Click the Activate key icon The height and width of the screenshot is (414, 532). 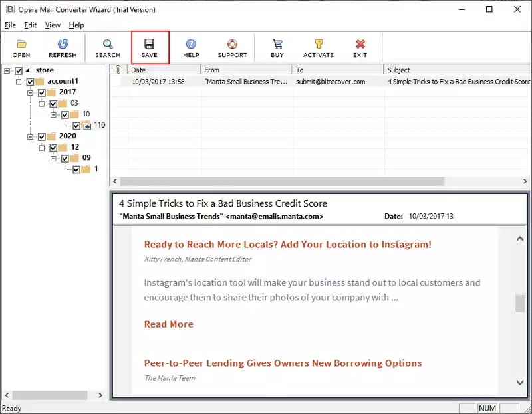(318, 48)
